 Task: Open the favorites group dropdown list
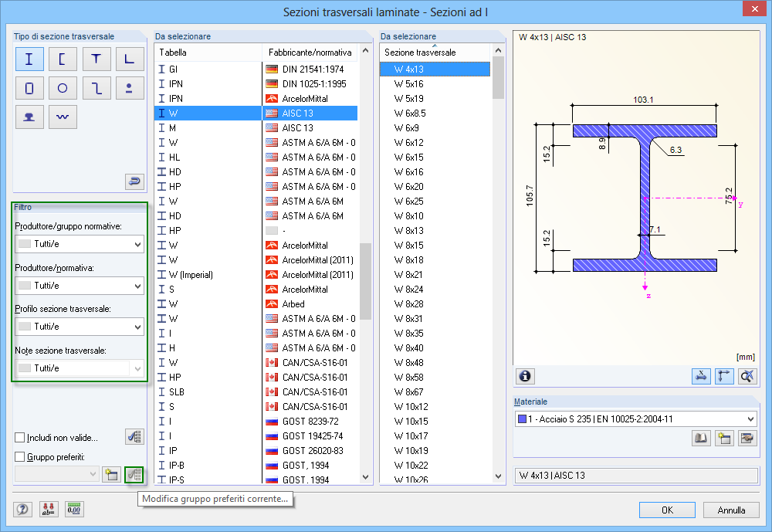point(56,474)
